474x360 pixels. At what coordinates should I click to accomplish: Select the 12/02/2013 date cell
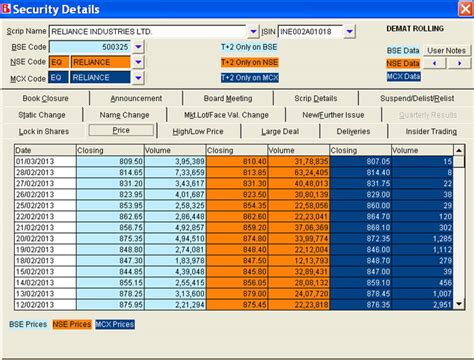coord(45,304)
